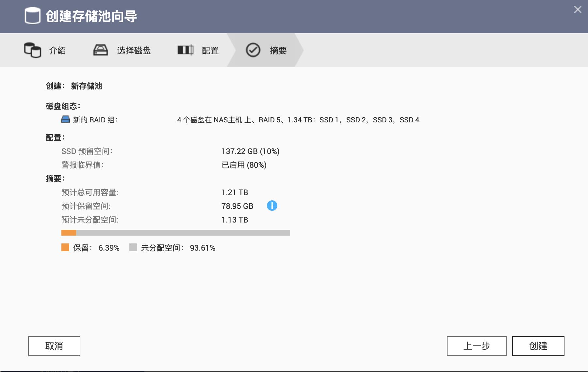Click the RAID group disk icon
The height and width of the screenshot is (372, 588).
(x=65, y=119)
